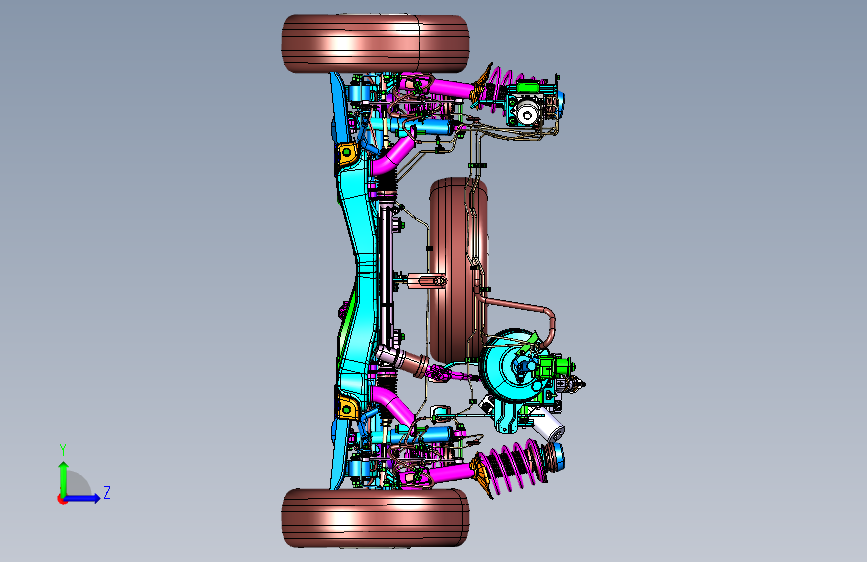The width and height of the screenshot is (867, 562).
Task: Select the green master cylinder part
Action: (x=556, y=368)
